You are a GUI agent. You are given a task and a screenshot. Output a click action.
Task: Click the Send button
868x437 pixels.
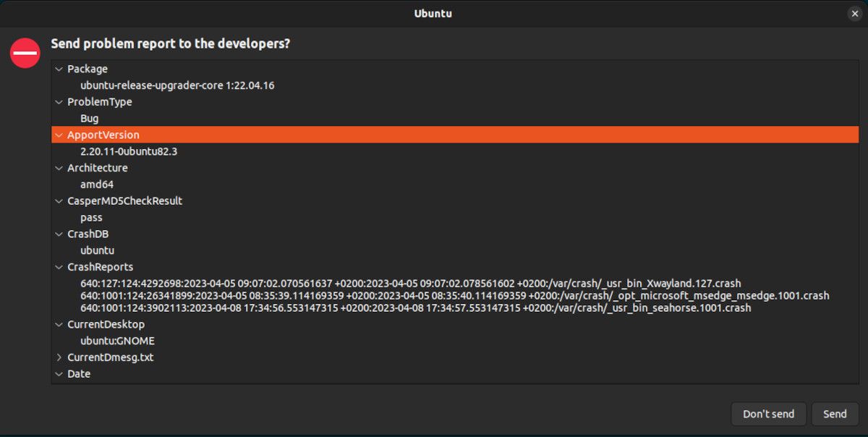click(x=835, y=414)
